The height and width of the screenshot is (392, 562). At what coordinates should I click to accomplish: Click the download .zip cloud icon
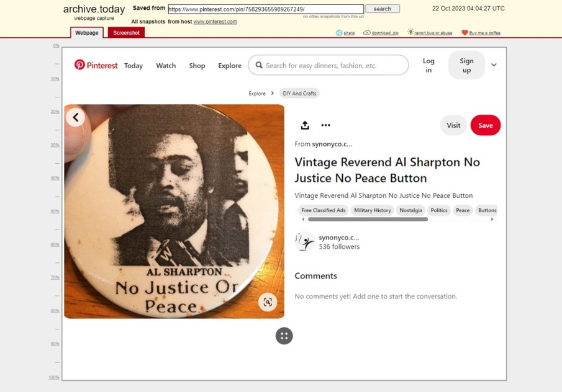(366, 33)
